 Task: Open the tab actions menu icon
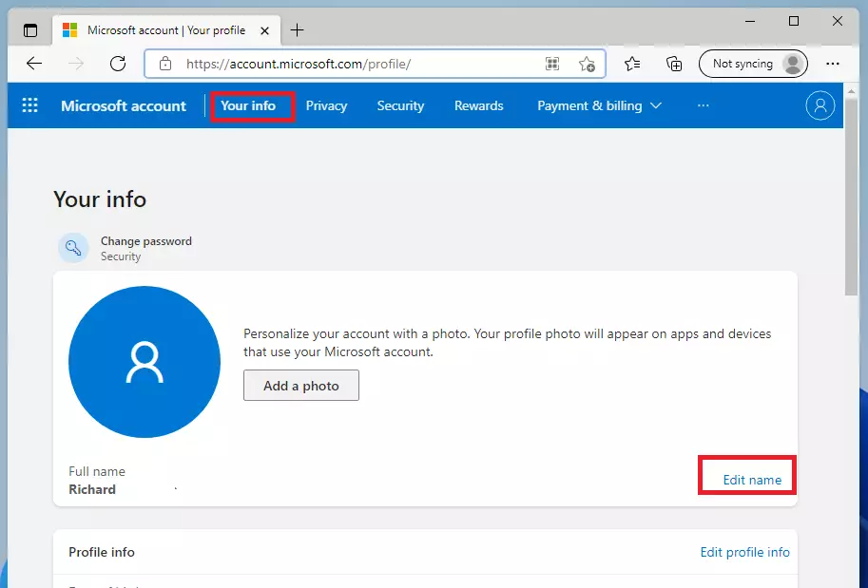pos(30,29)
